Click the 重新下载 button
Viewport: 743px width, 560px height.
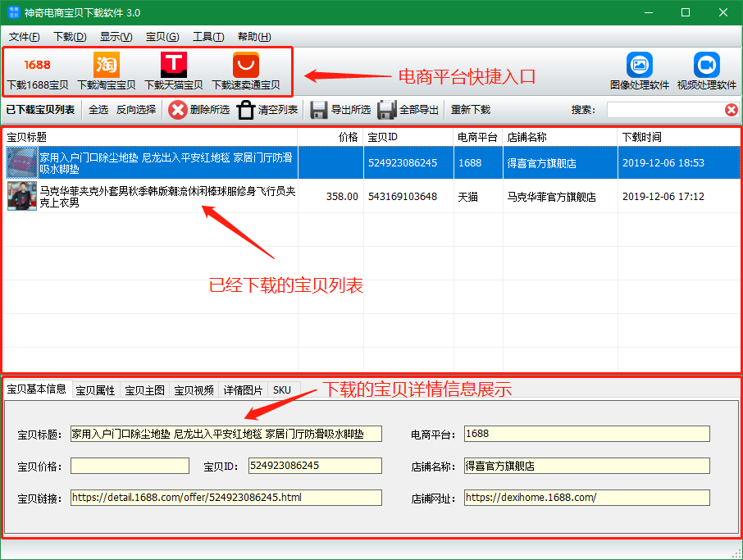coord(471,110)
